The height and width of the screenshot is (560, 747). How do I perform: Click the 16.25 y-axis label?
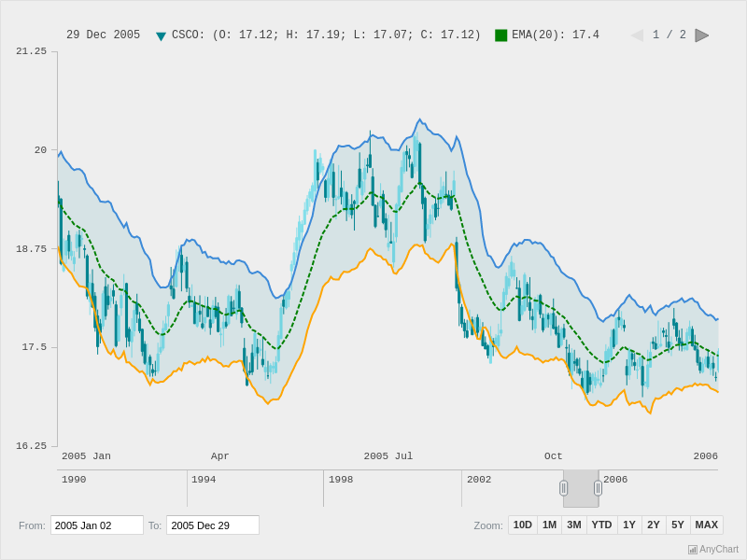pos(32,446)
